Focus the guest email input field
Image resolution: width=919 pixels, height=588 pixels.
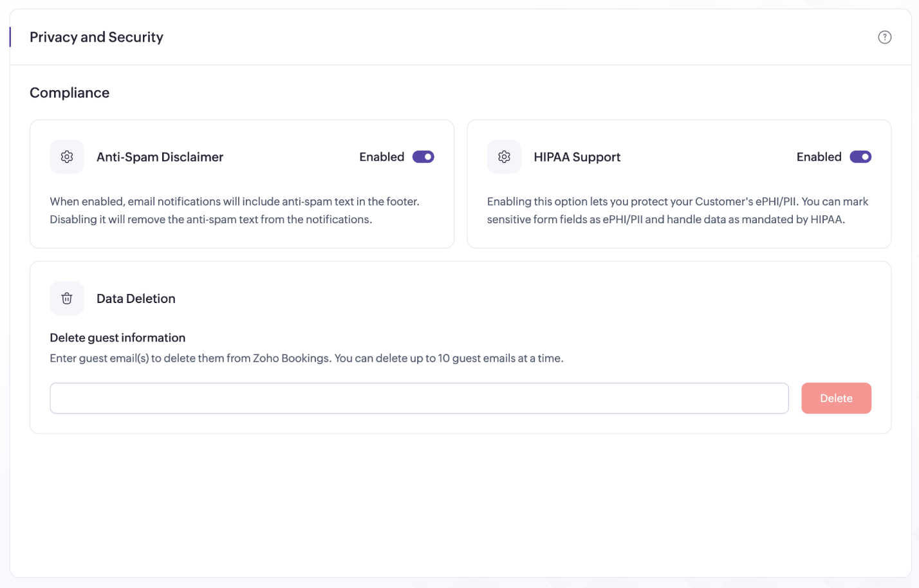coord(419,398)
